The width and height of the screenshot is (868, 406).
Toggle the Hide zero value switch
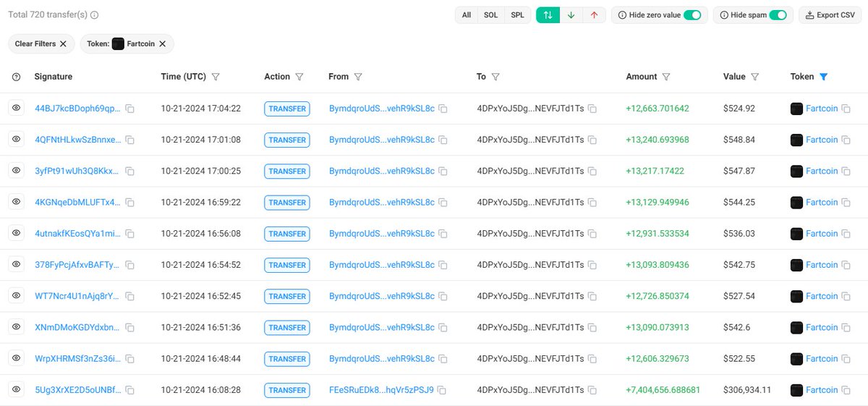coord(692,15)
